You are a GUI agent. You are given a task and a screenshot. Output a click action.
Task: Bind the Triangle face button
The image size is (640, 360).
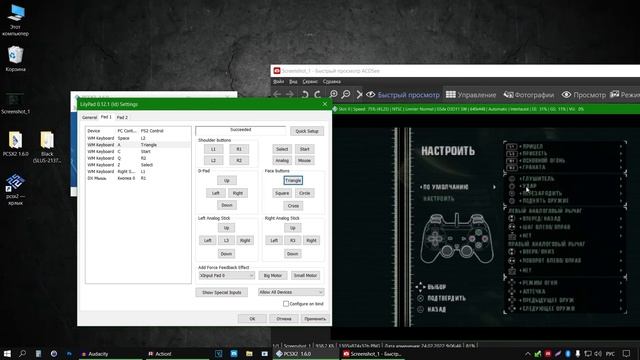click(293, 180)
